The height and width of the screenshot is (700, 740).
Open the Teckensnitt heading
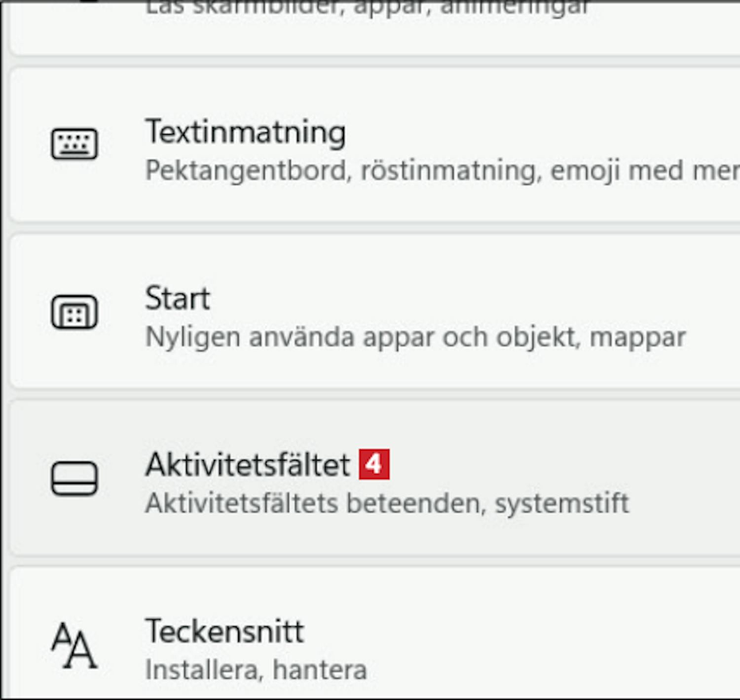point(224,631)
